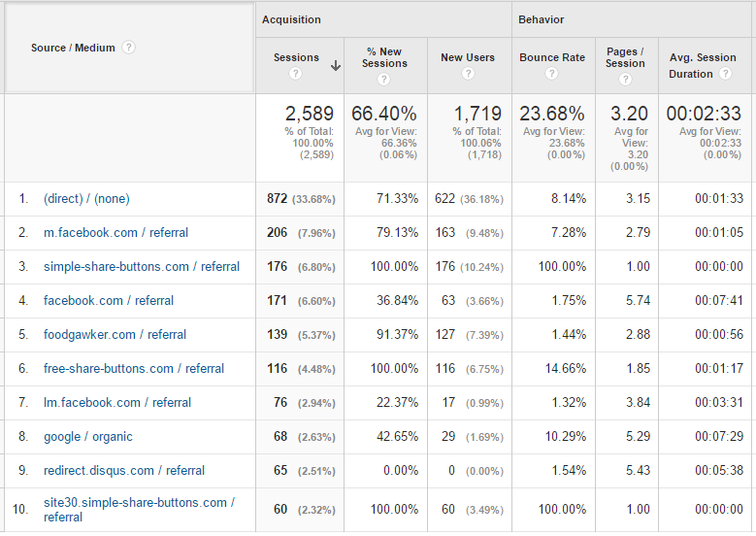Open facebook.com / referral link in row 4

(x=109, y=301)
